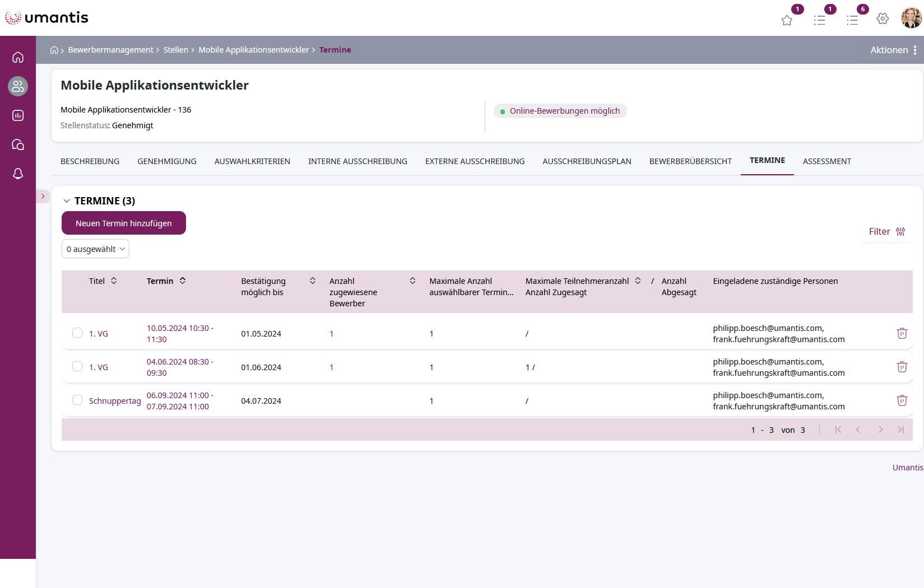
Task: Check the box for Schnuppertag row
Action: tap(77, 400)
